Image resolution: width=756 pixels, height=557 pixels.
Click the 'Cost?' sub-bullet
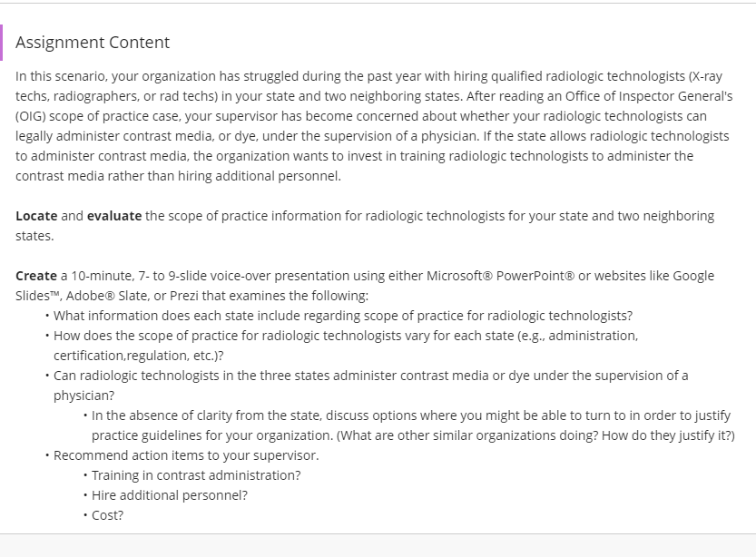(x=107, y=515)
